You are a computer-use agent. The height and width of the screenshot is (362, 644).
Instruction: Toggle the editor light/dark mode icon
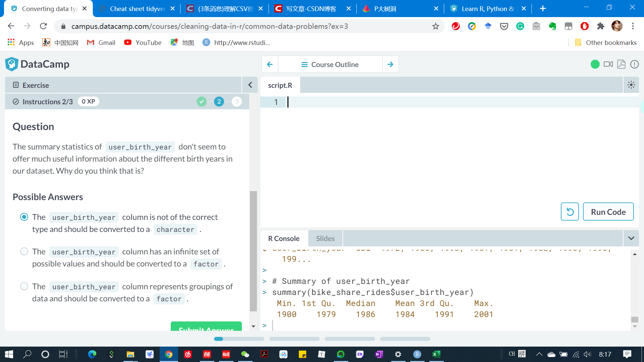pos(631,85)
